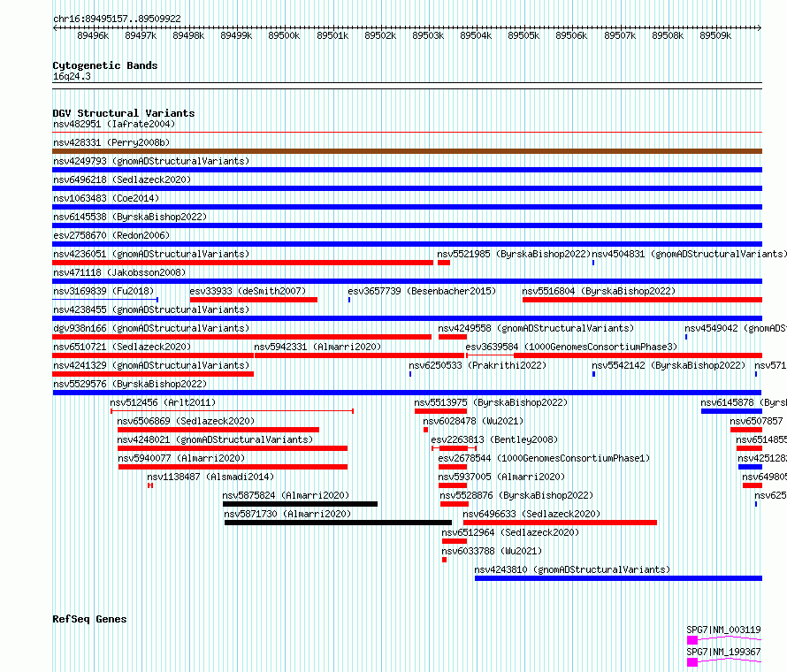Click left arrow end of coordinate ruler
Screen dimensions: 787x672
click(55, 28)
